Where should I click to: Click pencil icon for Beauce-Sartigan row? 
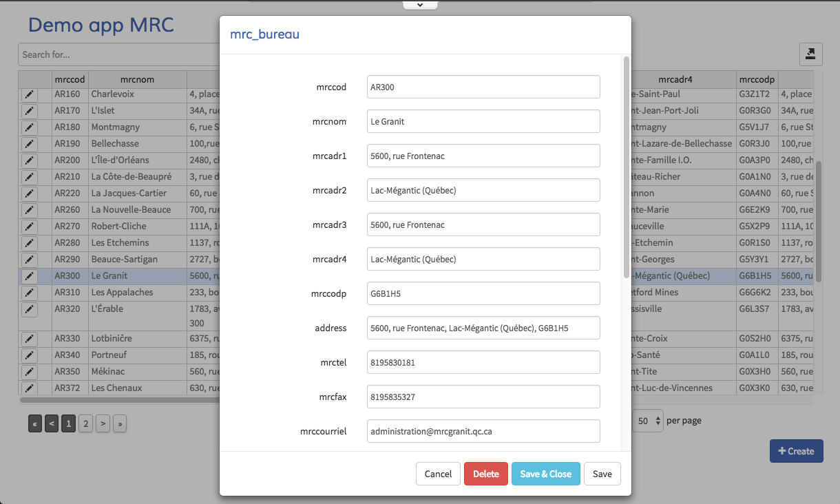[x=29, y=260]
